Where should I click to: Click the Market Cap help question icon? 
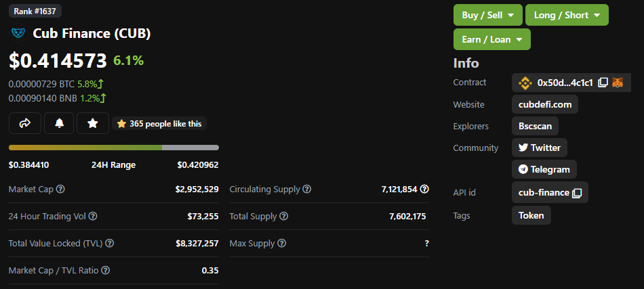coord(60,190)
